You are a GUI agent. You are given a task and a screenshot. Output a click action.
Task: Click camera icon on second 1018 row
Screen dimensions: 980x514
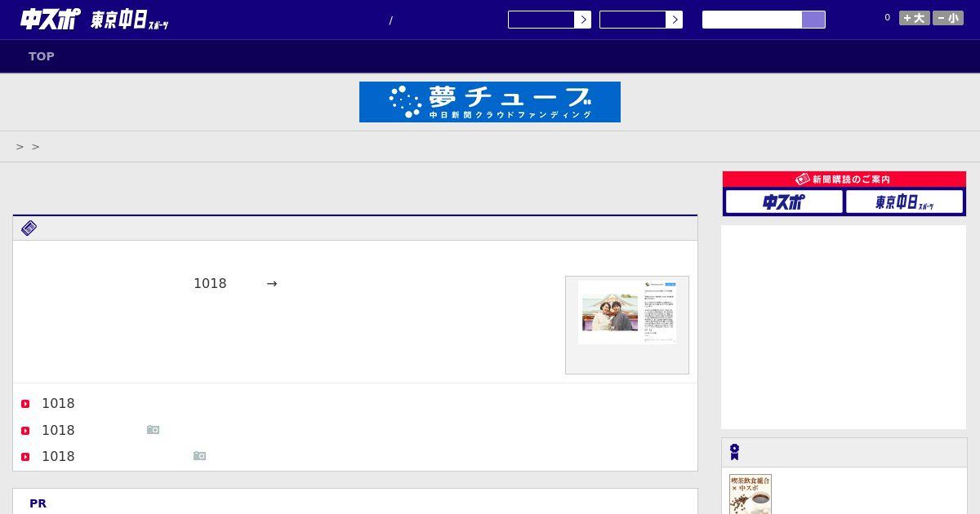click(x=153, y=429)
